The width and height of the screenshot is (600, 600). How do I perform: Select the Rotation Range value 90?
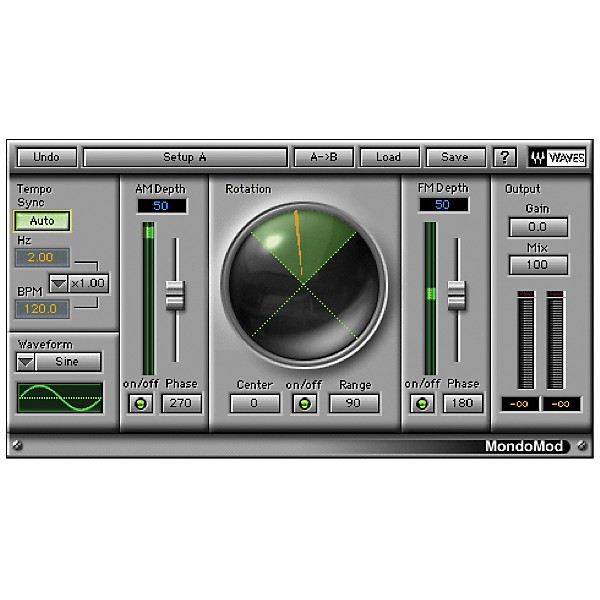354,403
